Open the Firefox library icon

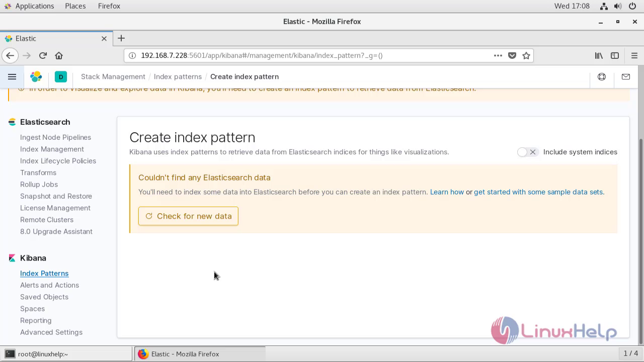click(599, 55)
